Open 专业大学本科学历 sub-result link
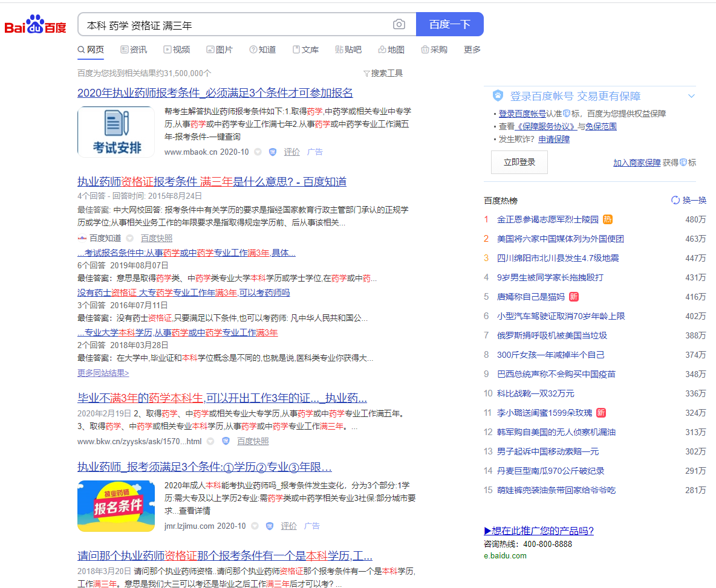 coord(178,332)
